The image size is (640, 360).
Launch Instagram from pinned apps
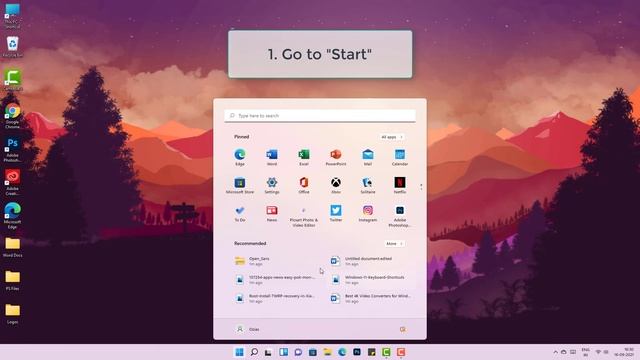(368, 213)
